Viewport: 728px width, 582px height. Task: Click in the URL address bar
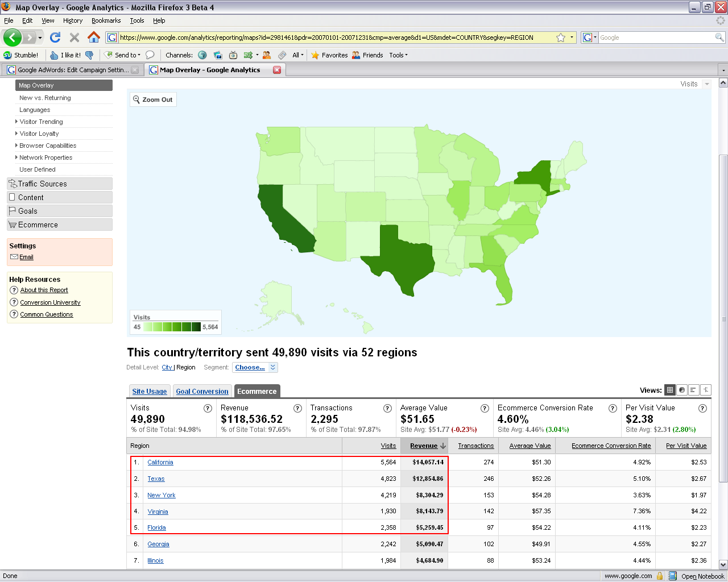point(336,38)
